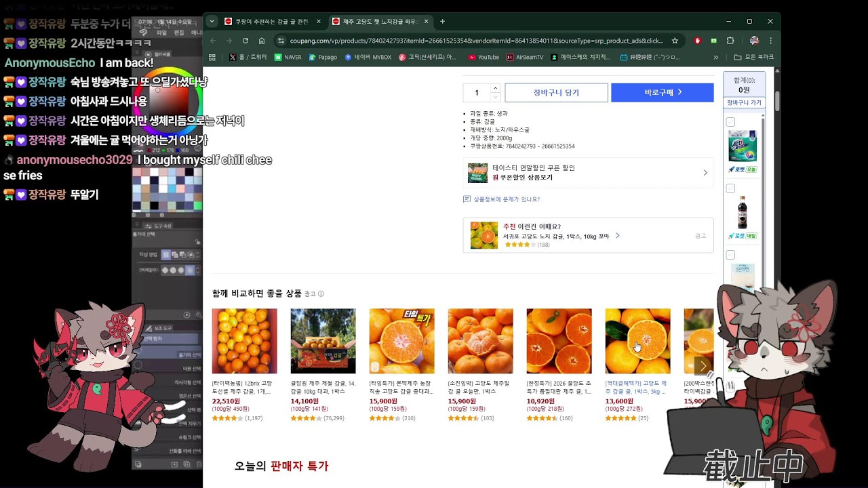Open the 테이스티 연말할인 coupon chevron
Image resolution: width=868 pixels, height=488 pixels.
pos(705,173)
